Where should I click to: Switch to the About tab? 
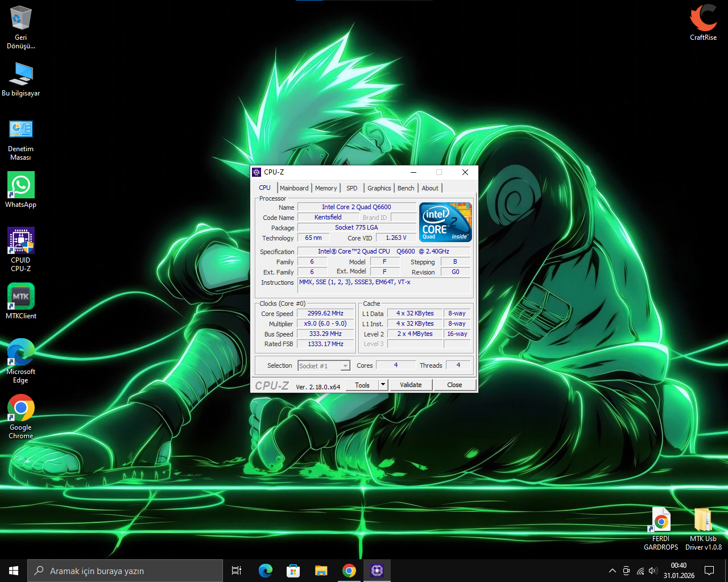click(430, 188)
